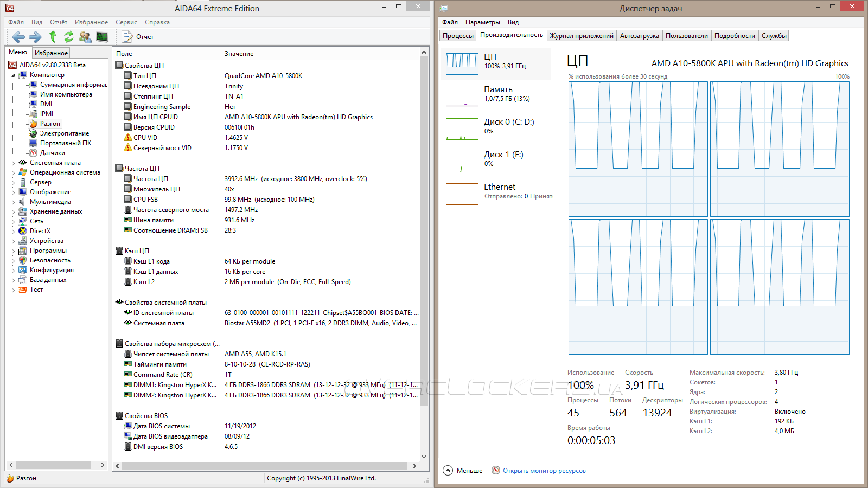Image resolution: width=868 pixels, height=488 pixels.
Task: Open the Вид menu in Task Manager
Action: tap(513, 22)
